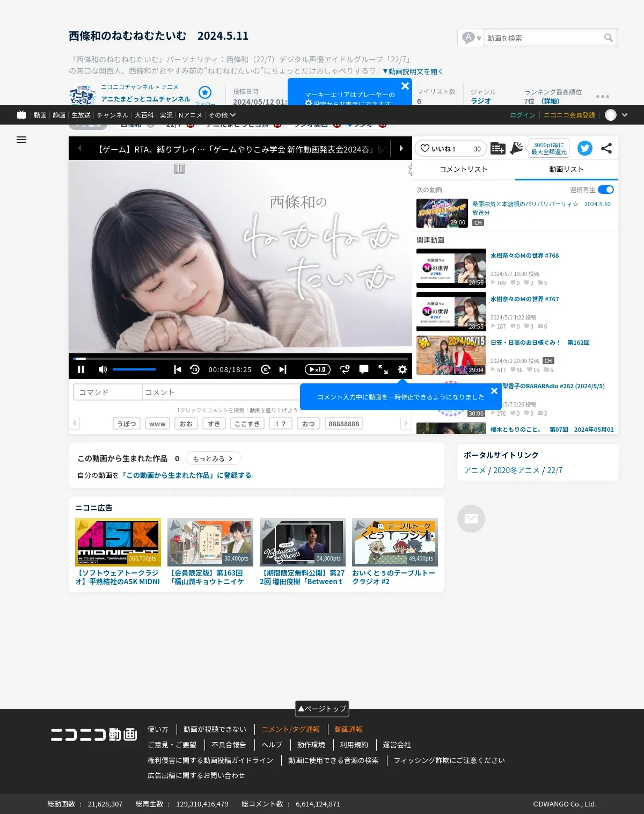Toggle repeat playback

[x=345, y=369]
